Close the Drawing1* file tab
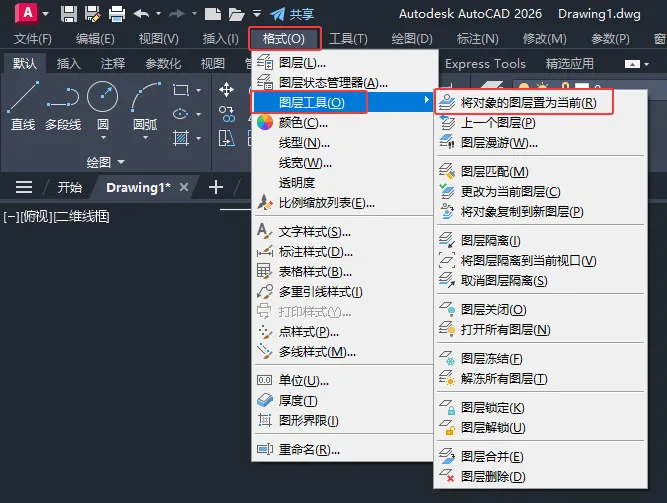This screenshot has width=667, height=503. point(184,187)
